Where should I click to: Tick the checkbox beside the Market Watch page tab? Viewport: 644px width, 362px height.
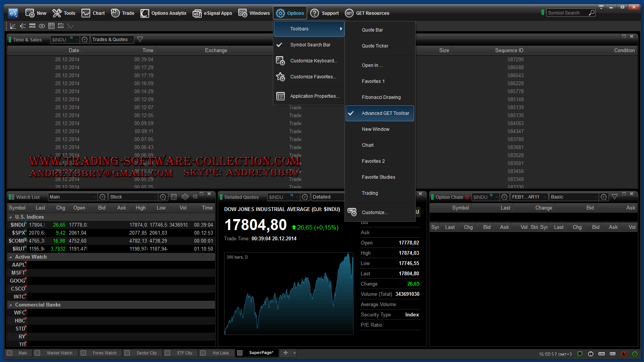point(37,353)
